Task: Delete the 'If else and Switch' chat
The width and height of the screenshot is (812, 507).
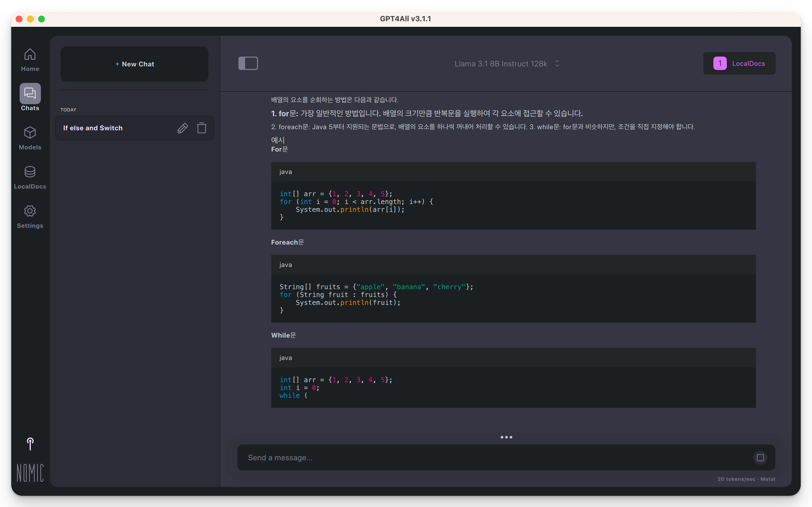Action: coord(202,128)
